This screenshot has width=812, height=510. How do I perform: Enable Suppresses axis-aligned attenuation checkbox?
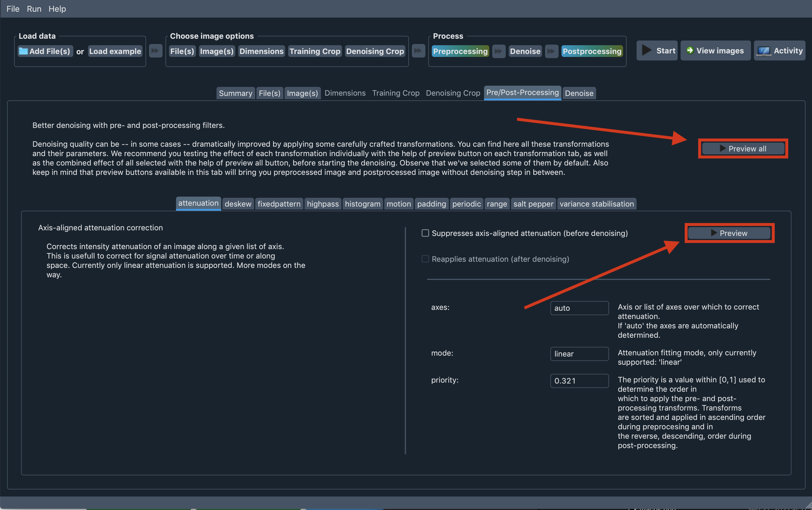424,233
